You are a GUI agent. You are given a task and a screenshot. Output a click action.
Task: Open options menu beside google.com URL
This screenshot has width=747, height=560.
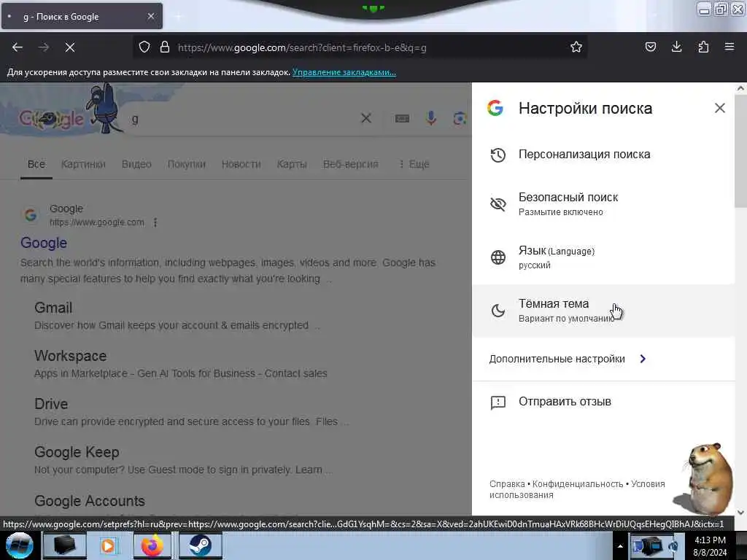155,222
